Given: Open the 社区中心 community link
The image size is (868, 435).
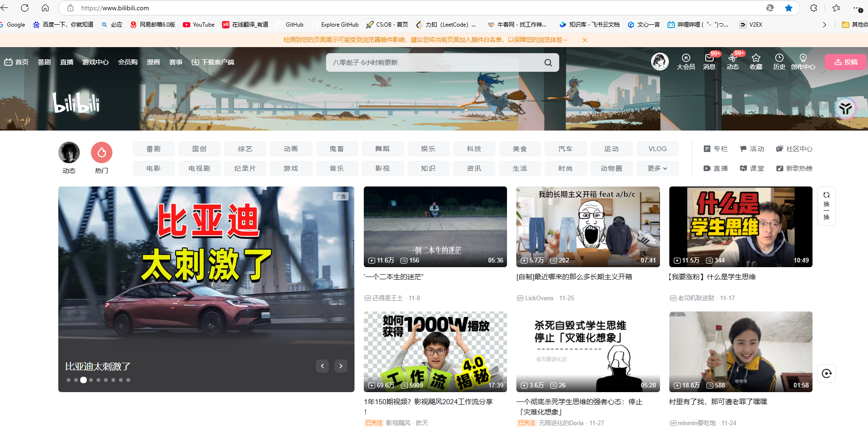Looking at the screenshot, I should click(794, 149).
